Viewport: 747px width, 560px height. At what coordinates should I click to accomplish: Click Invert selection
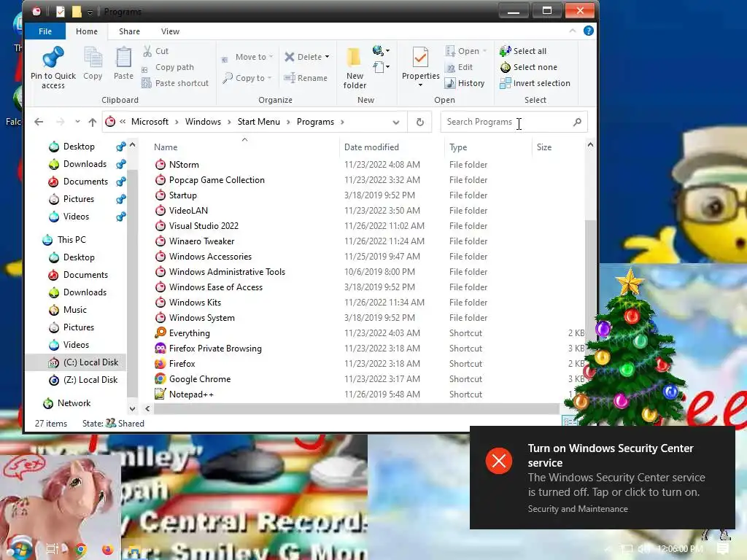pyautogui.click(x=535, y=83)
